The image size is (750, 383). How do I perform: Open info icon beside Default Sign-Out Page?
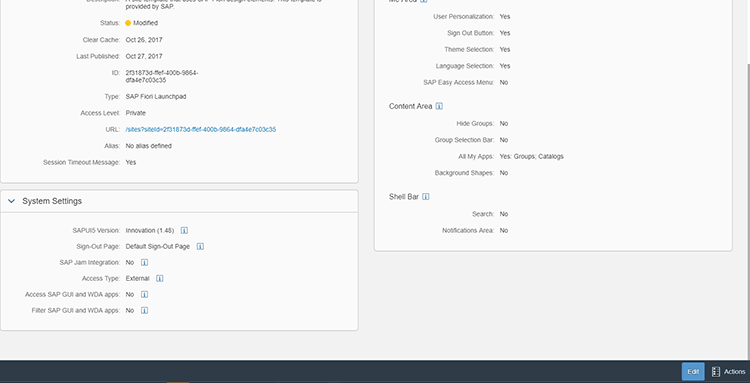pyautogui.click(x=200, y=247)
